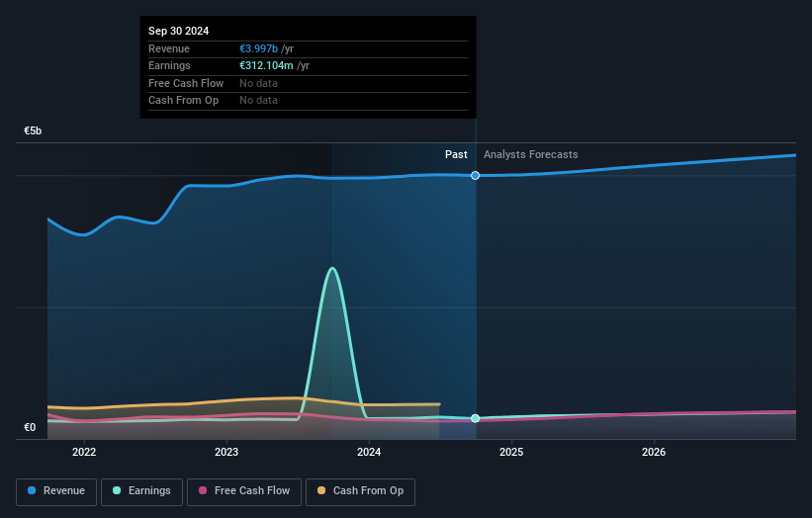This screenshot has width=812, height=518.
Task: Toggle the Earnings series legend button
Action: (x=141, y=491)
